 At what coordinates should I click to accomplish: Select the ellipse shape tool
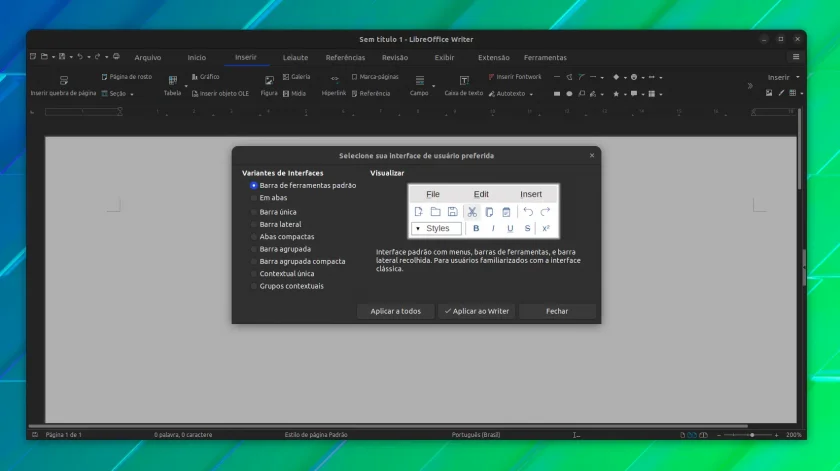click(569, 94)
